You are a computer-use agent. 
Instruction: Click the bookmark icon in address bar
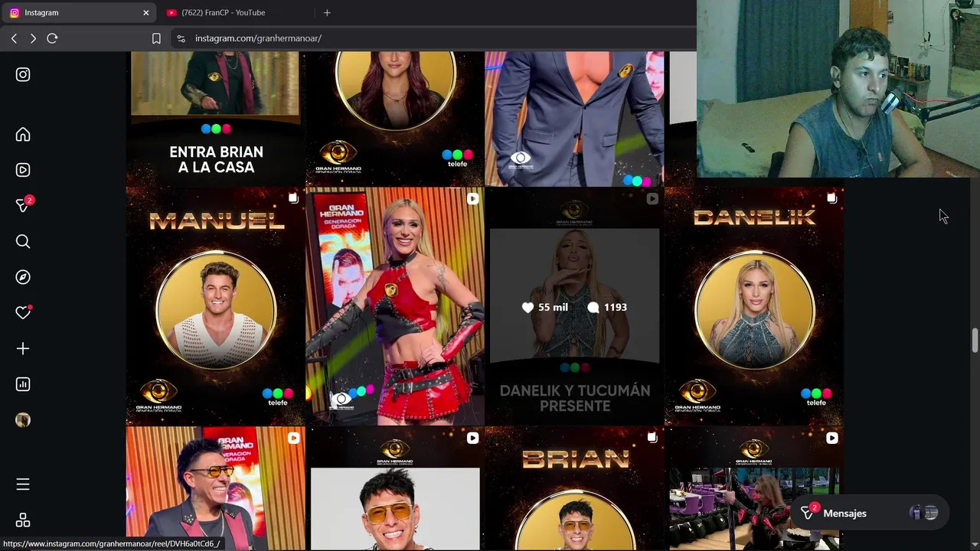pyautogui.click(x=156, y=38)
